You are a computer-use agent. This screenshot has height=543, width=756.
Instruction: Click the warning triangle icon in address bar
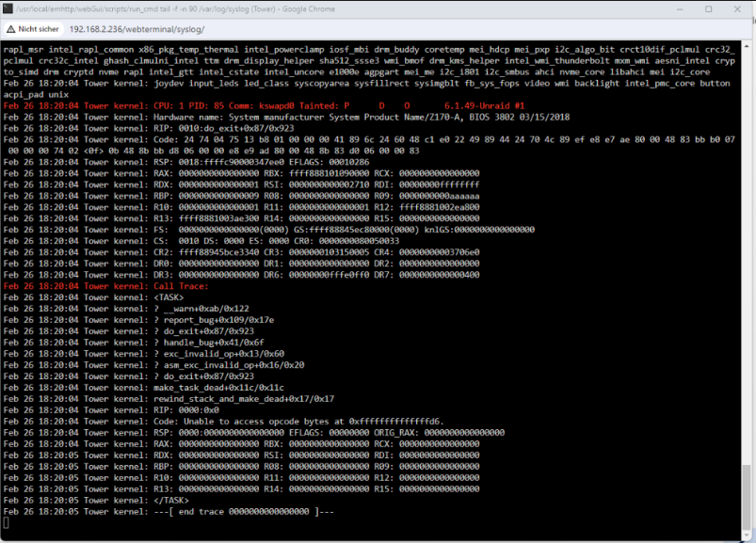coord(10,29)
